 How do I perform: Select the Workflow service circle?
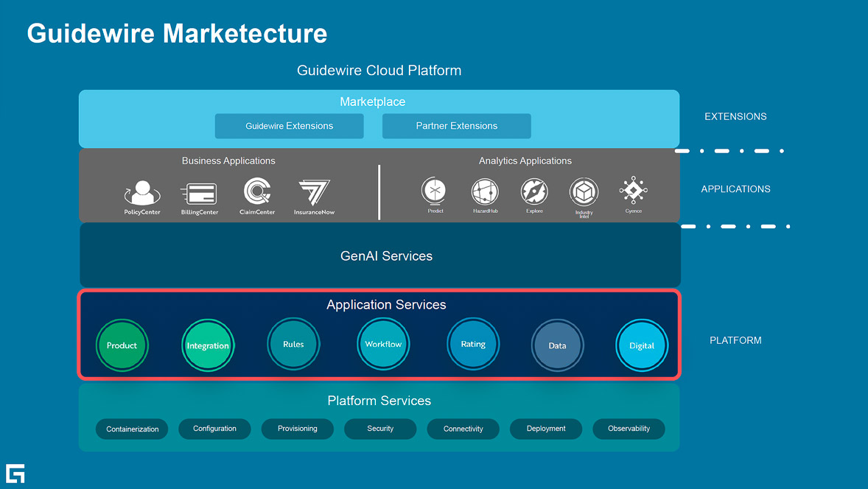pyautogui.click(x=383, y=344)
